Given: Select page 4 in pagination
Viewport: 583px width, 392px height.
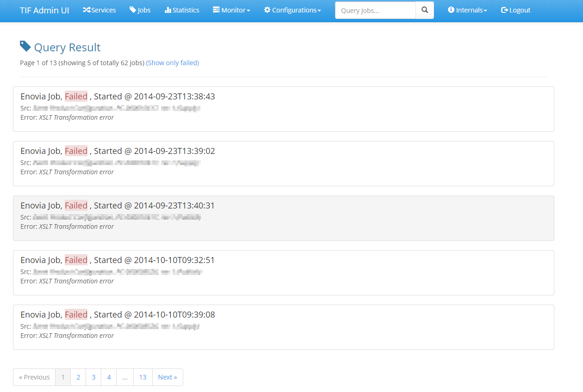Looking at the screenshot, I should [109, 377].
